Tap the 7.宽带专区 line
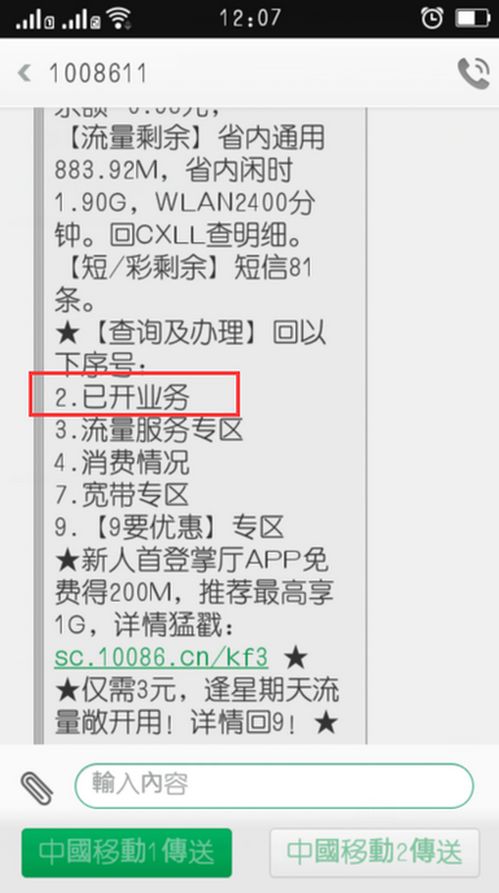499x893 pixels. point(122,495)
